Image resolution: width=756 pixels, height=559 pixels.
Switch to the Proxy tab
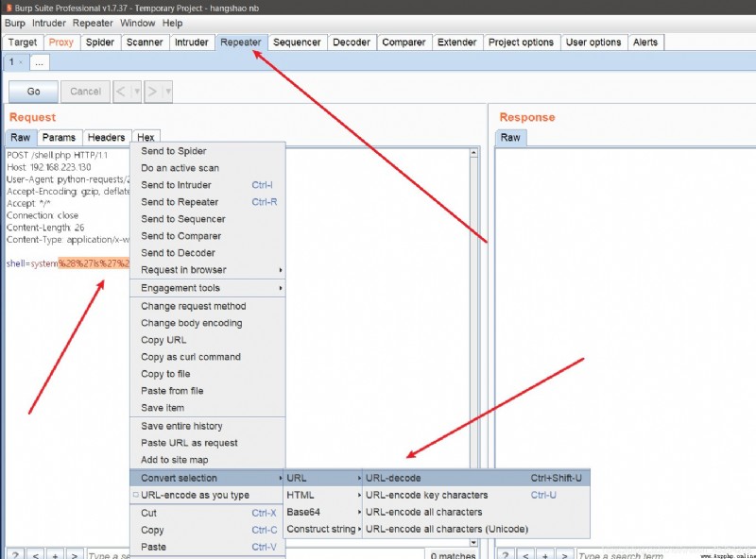(x=61, y=42)
